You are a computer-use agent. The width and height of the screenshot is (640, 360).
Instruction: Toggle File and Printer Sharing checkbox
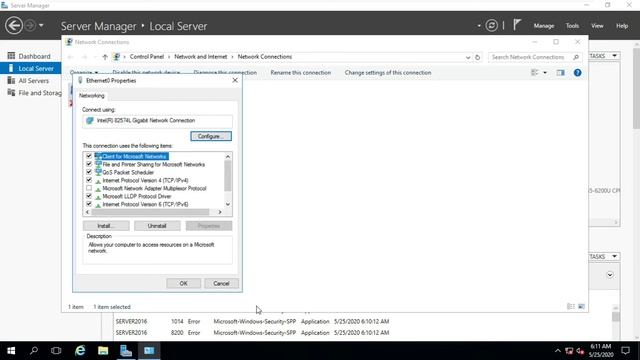89,164
